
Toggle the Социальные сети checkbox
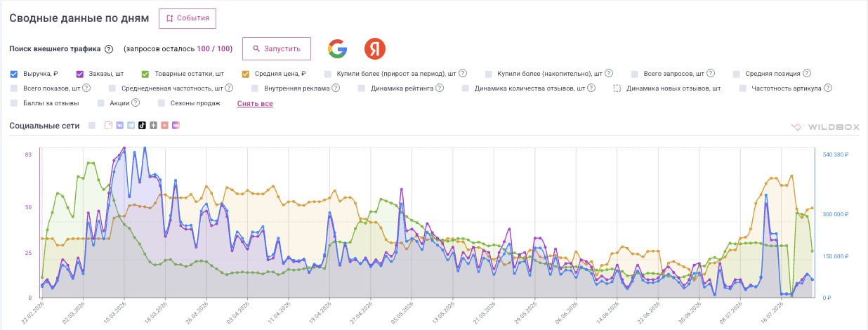tap(92, 126)
